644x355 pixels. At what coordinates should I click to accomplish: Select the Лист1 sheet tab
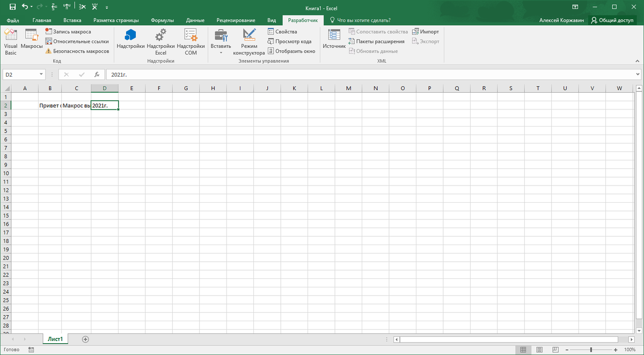[55, 339]
